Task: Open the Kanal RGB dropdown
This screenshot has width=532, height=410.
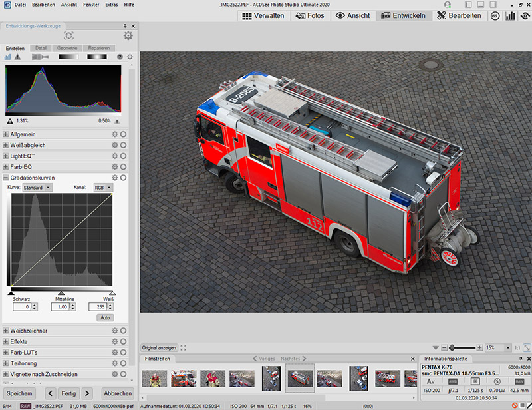Action: (103, 188)
